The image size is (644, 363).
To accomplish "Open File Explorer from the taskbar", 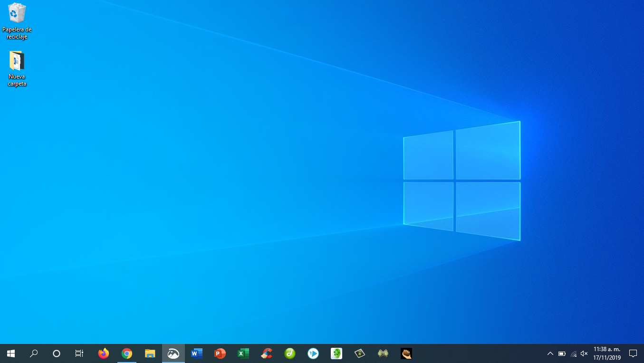I will 150,353.
